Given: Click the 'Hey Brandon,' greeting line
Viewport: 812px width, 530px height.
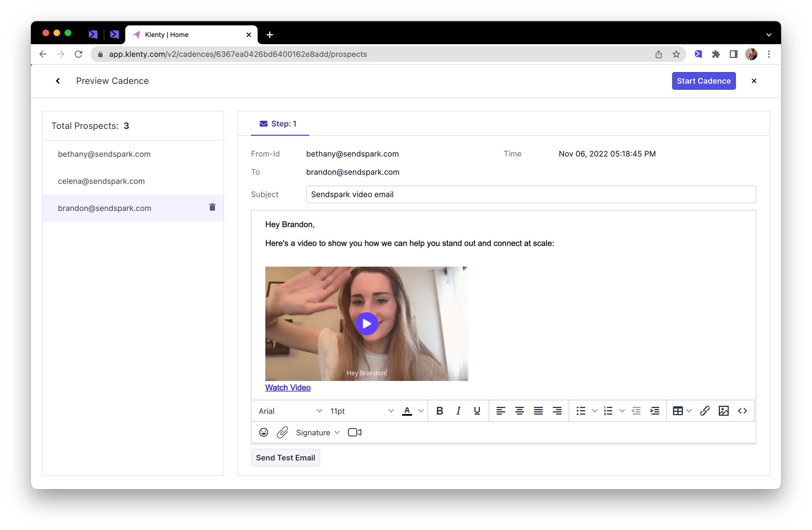Looking at the screenshot, I should click(x=290, y=224).
